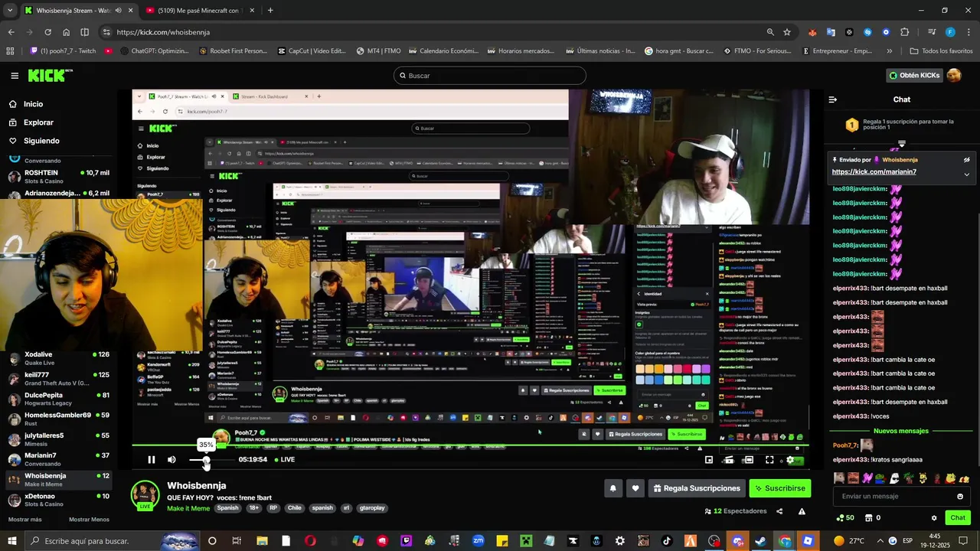Open the Chrome apps grid icon
Viewport: 980px width, 551px height.
[10, 51]
